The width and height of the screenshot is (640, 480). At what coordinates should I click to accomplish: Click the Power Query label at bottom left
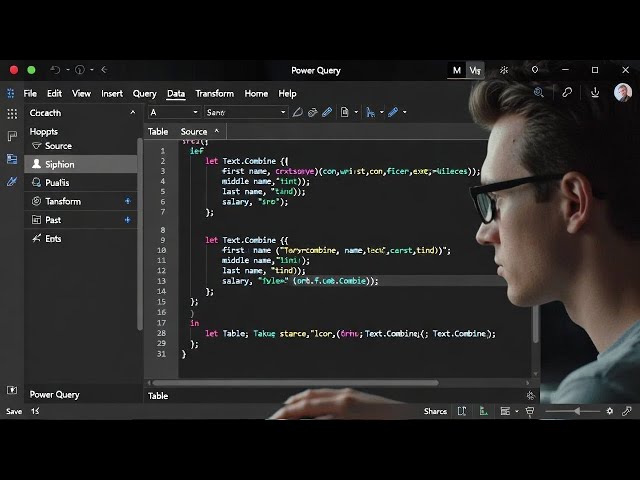point(55,395)
